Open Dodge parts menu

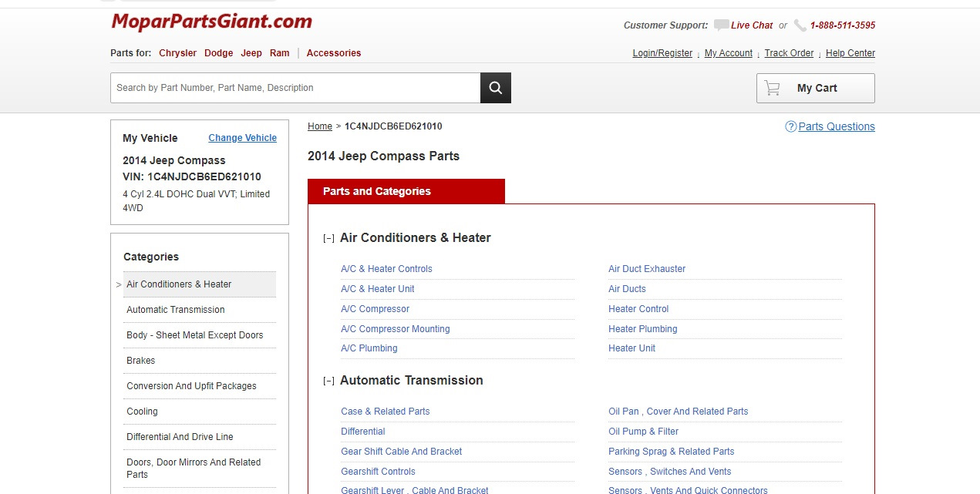218,53
